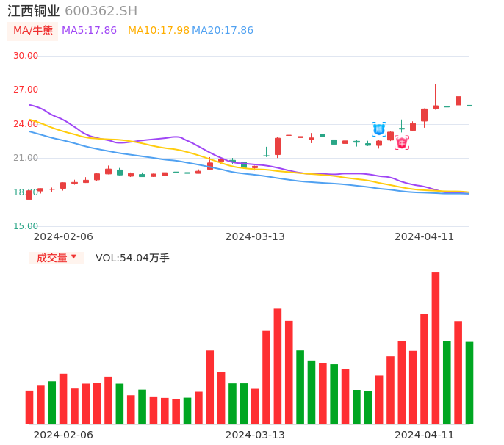Select the MA/牛熊 indicator button
Image resolution: width=504 pixels, height=445 pixels.
coord(33,31)
